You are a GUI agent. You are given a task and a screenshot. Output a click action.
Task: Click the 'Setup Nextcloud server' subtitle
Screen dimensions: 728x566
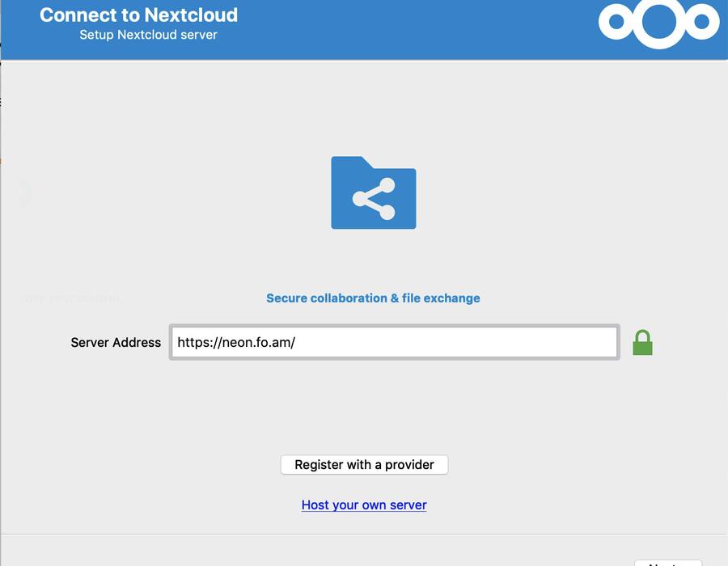tap(148, 35)
